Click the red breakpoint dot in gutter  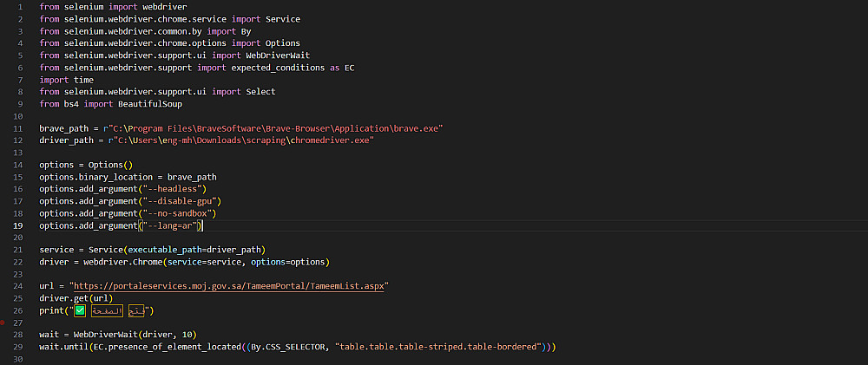pos(3,321)
